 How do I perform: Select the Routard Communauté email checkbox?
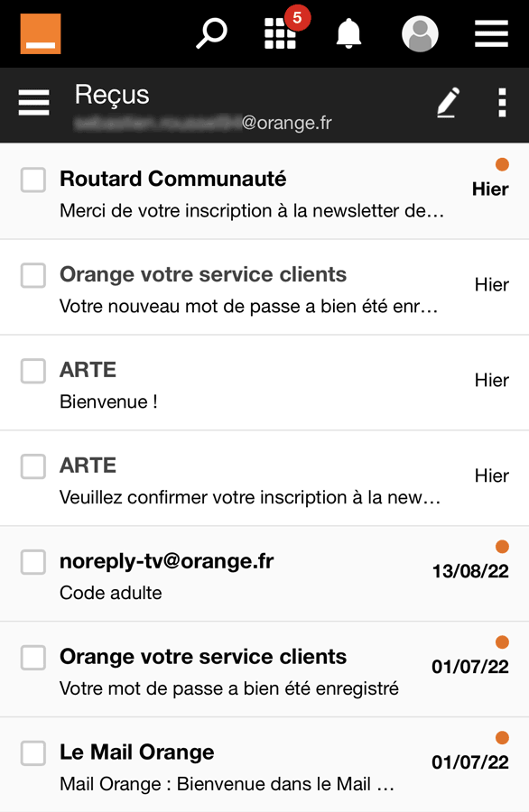point(33,180)
